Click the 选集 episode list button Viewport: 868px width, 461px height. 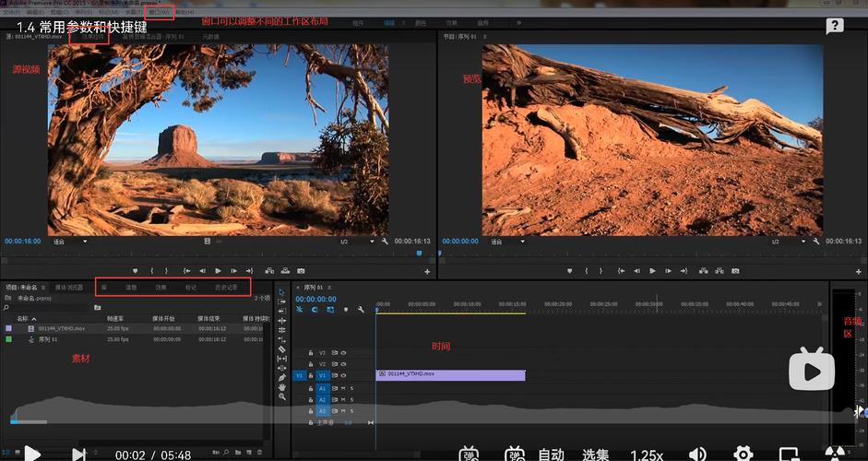pyautogui.click(x=596, y=455)
